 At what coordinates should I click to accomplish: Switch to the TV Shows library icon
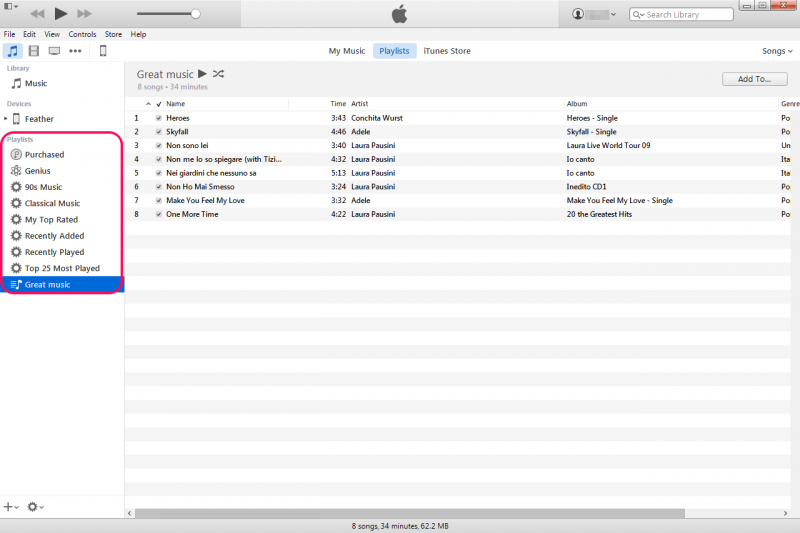(x=54, y=51)
